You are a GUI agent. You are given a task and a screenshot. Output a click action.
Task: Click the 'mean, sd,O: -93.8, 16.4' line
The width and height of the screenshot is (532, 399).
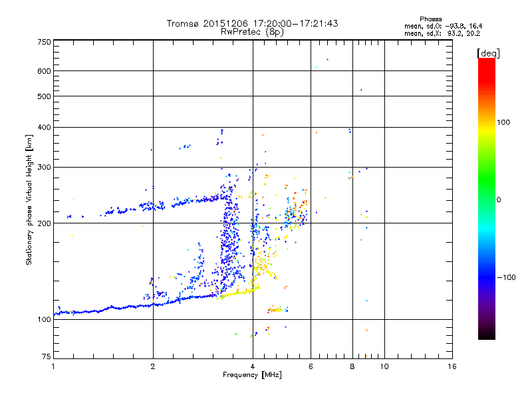(443, 26)
